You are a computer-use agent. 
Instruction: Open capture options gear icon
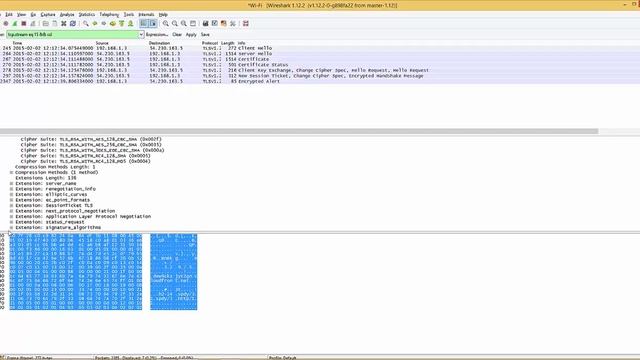click(x=6, y=24)
